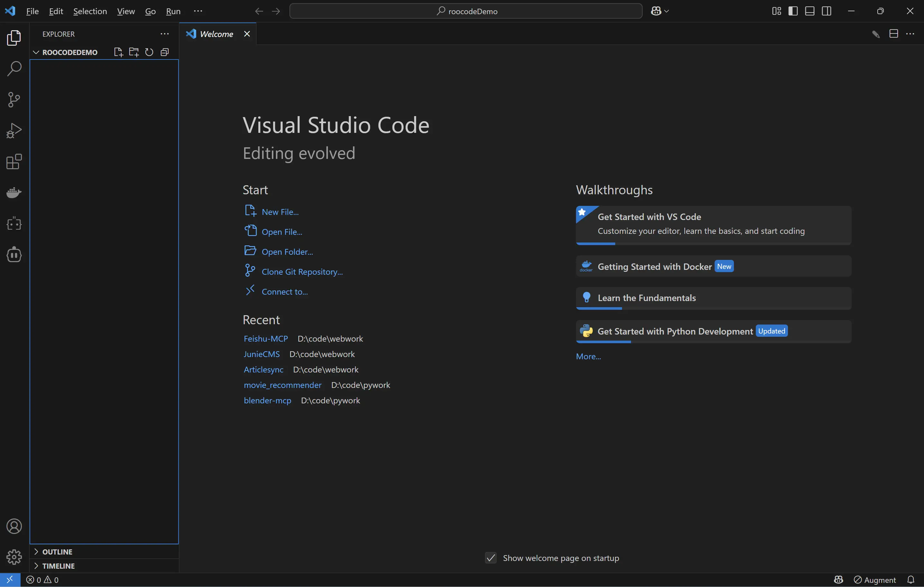
Task: Uncheck Show welcome page on startup
Action: pos(491,557)
